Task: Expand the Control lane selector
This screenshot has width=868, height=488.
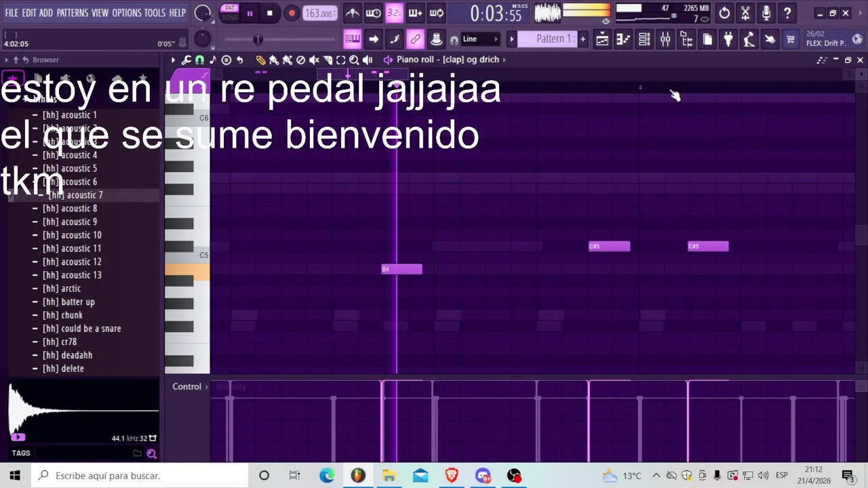Action: [191, 386]
